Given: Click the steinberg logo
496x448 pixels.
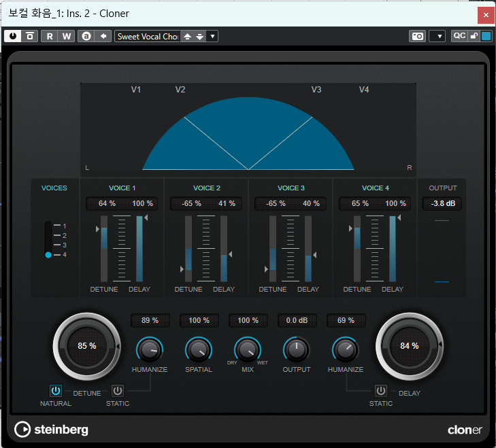Looking at the screenshot, I should (52, 430).
